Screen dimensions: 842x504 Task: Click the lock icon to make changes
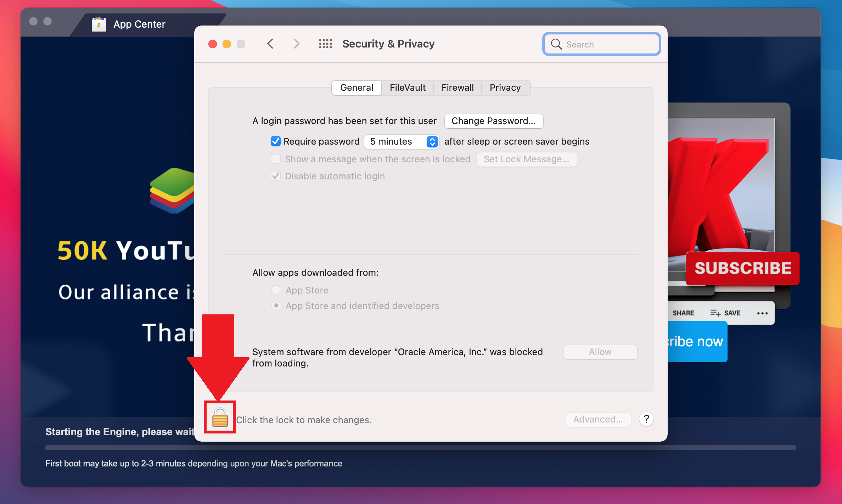click(219, 419)
